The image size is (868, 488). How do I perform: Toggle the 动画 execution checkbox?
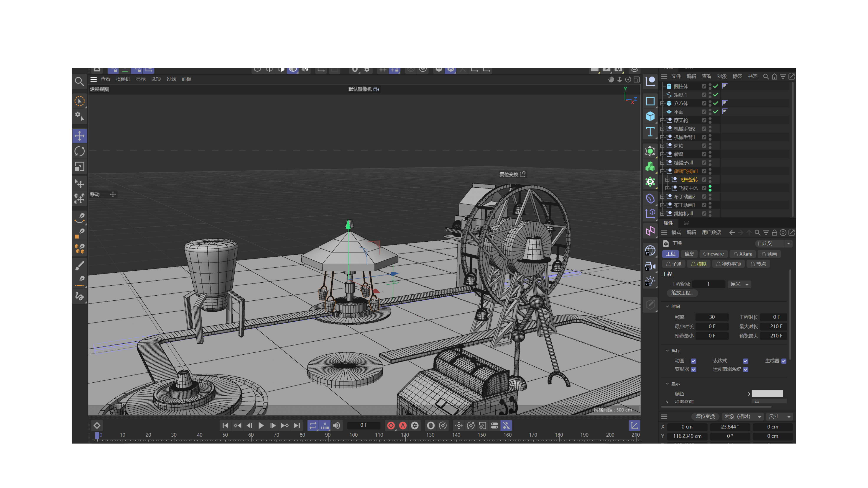click(694, 361)
